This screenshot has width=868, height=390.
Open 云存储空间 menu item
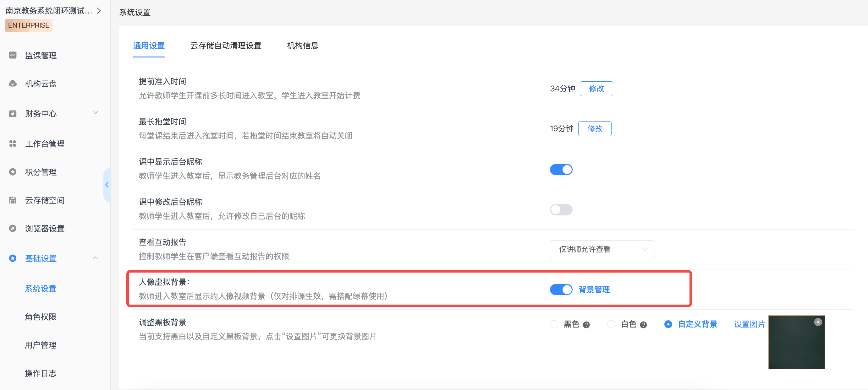pyautogui.click(x=45, y=200)
